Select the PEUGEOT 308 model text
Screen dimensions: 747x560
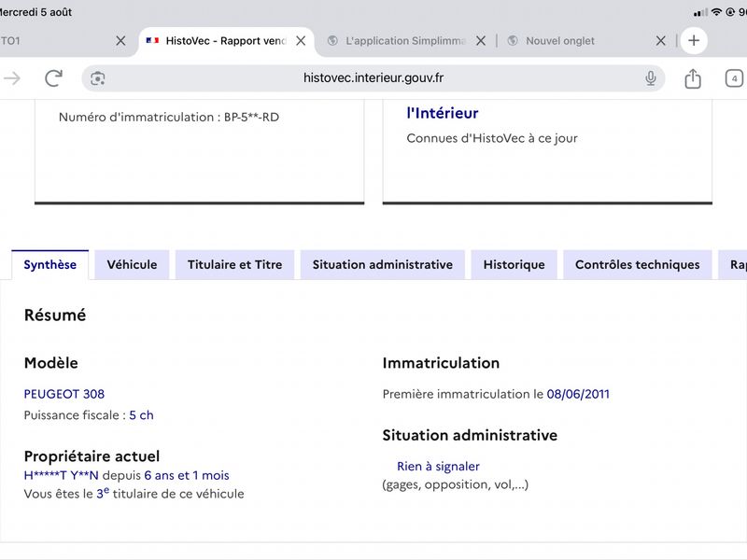coord(64,394)
